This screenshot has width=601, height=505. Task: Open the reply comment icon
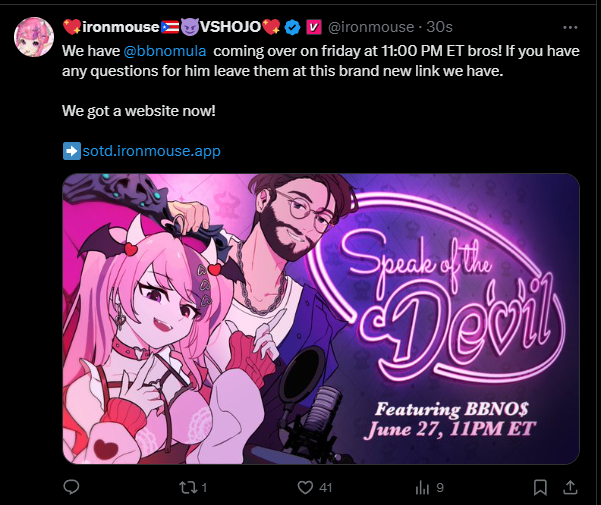71,487
